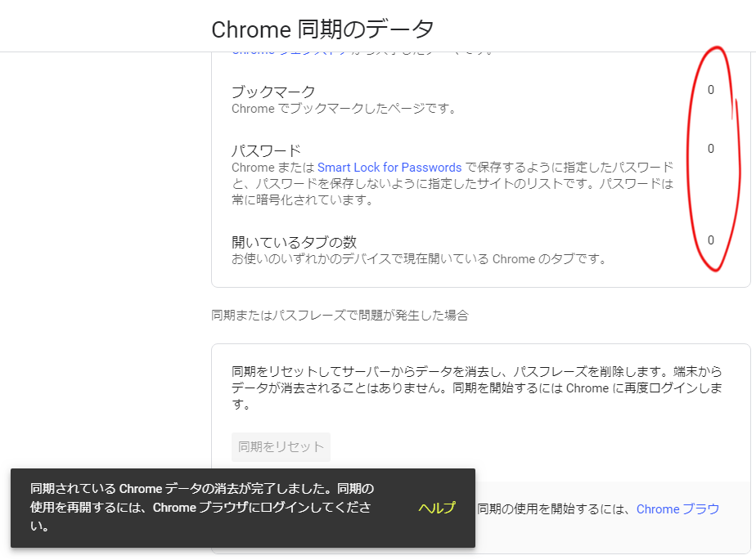Viewport: 756px width, 560px height.
Task: Follow the Chrome ブラウザ link
Action: click(x=678, y=509)
